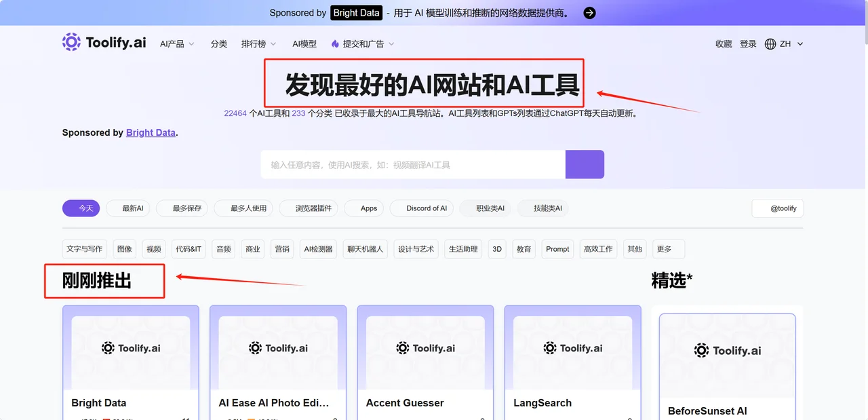Open the Bright Data badge in the top banner
This screenshot has width=868, height=420.
[356, 13]
